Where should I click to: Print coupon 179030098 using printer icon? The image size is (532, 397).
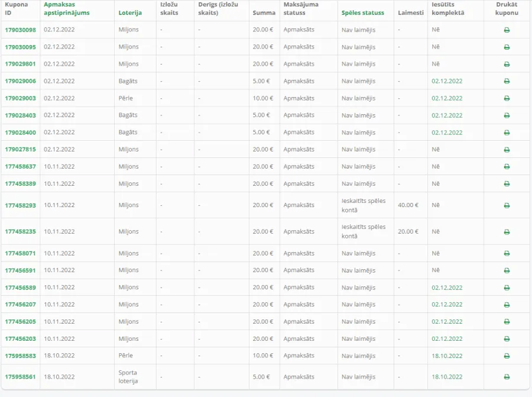click(507, 30)
